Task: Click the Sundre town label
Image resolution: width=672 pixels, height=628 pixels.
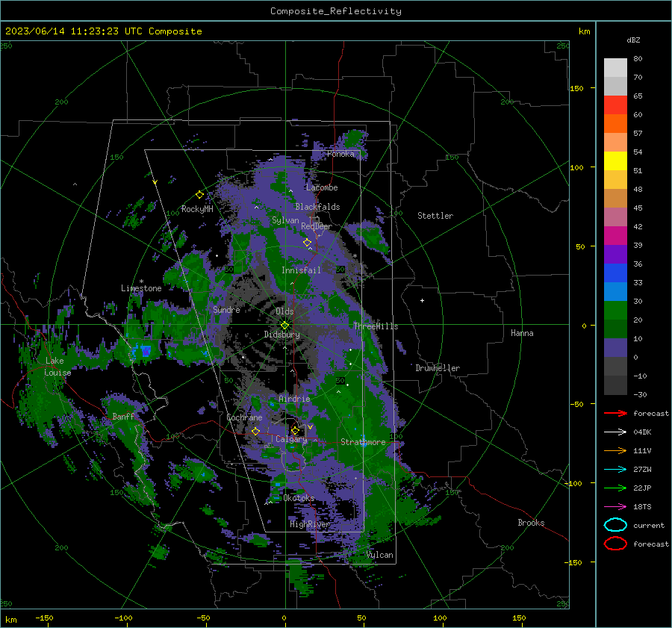Action: click(x=226, y=310)
